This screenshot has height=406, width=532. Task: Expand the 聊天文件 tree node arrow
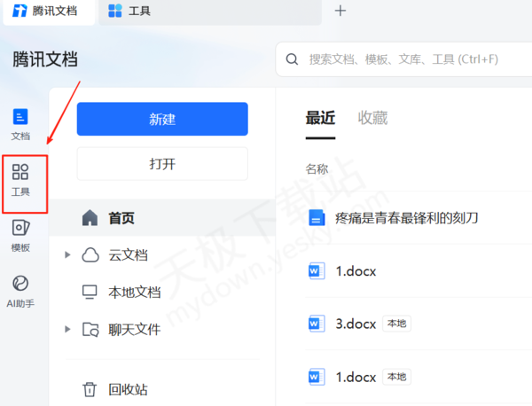point(67,329)
